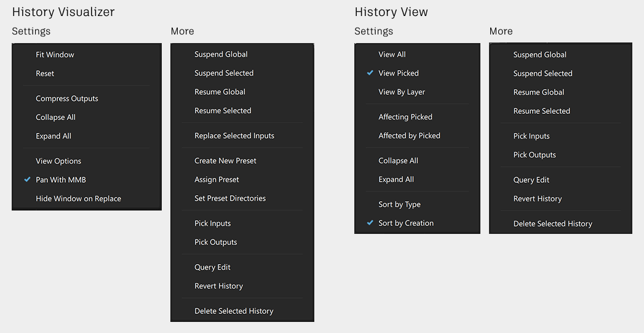Click Replace Selected Inputs

(234, 136)
